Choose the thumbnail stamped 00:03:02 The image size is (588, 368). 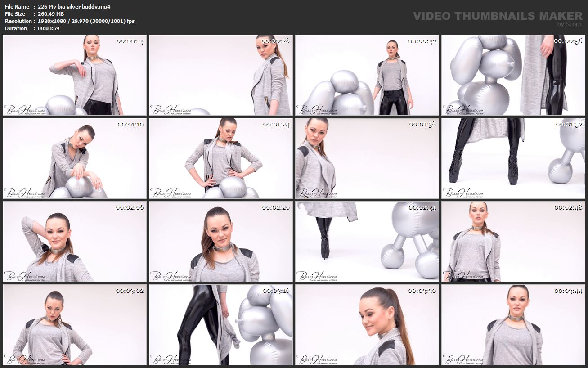[75, 325]
